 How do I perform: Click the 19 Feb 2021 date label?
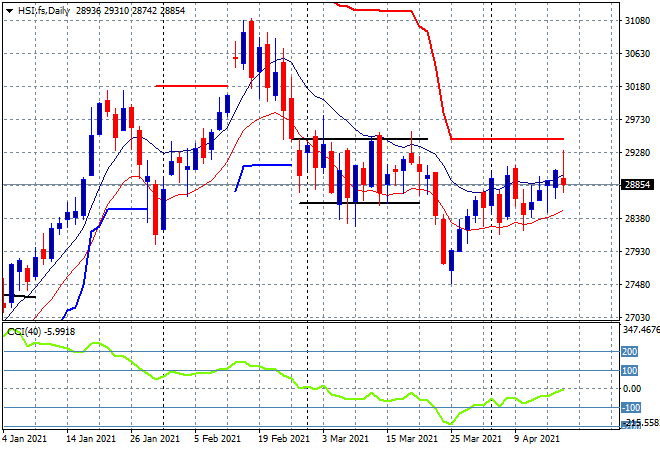pos(284,439)
